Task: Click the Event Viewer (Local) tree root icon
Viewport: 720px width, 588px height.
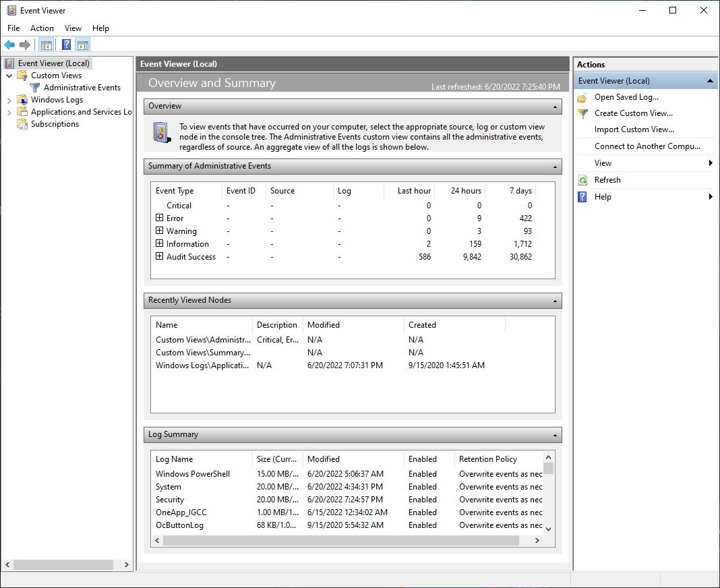Action: [x=9, y=63]
